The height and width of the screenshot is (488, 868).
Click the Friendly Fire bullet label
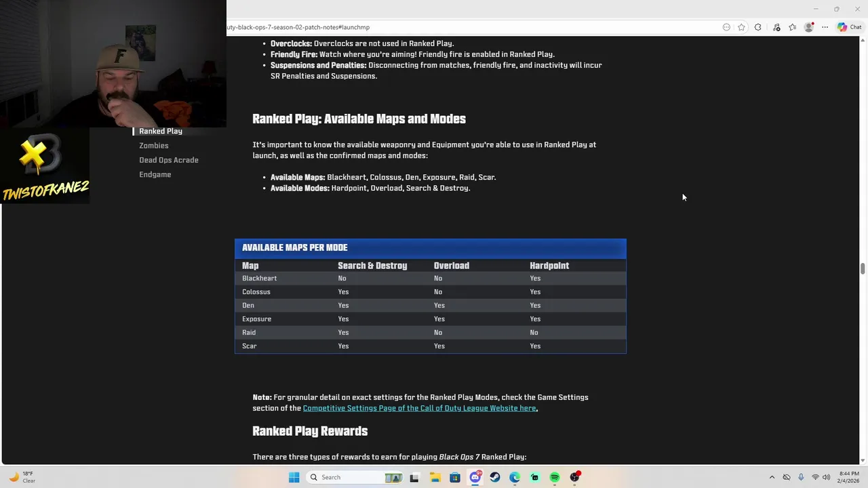point(294,54)
